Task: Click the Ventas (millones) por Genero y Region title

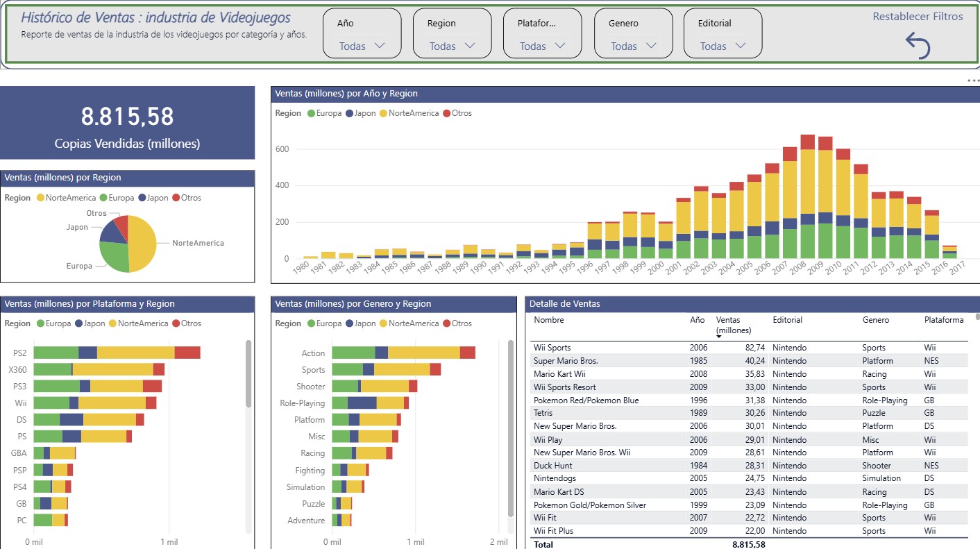Action: click(x=353, y=304)
